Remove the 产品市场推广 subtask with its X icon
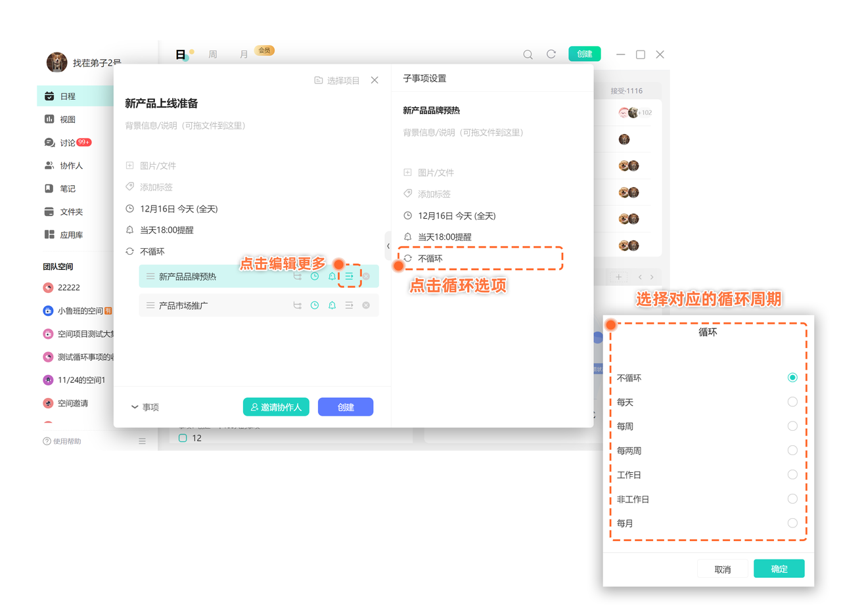This screenshot has width=841, height=616. 366,305
